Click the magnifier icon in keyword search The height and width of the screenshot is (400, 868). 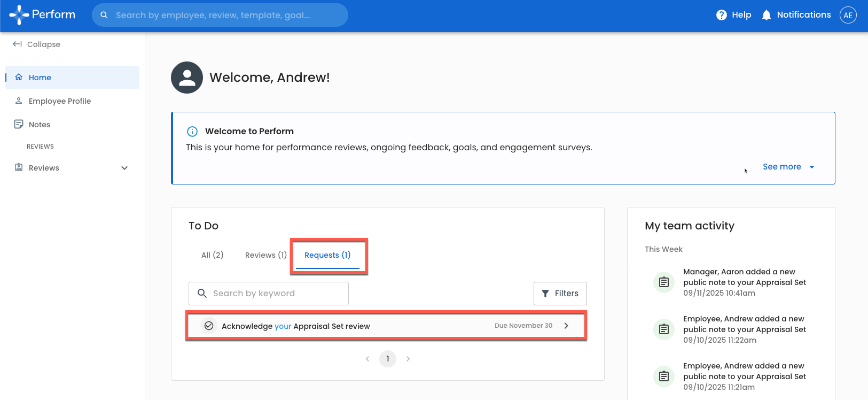[x=202, y=293]
